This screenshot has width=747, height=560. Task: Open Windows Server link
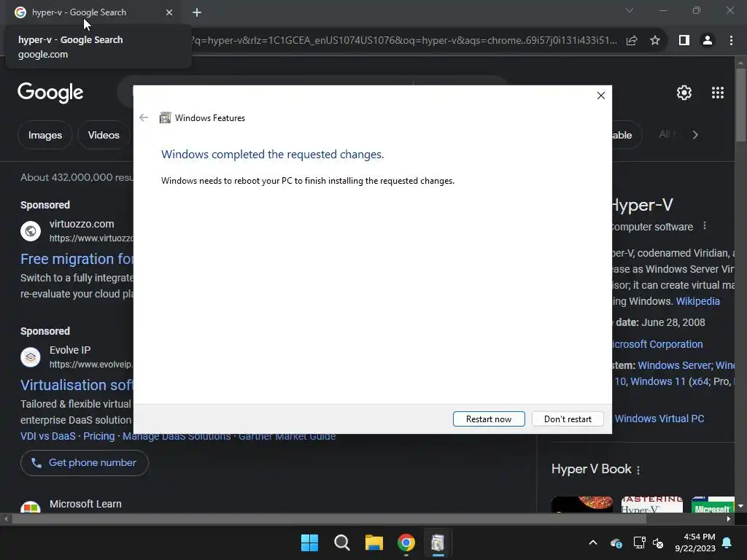(x=675, y=365)
